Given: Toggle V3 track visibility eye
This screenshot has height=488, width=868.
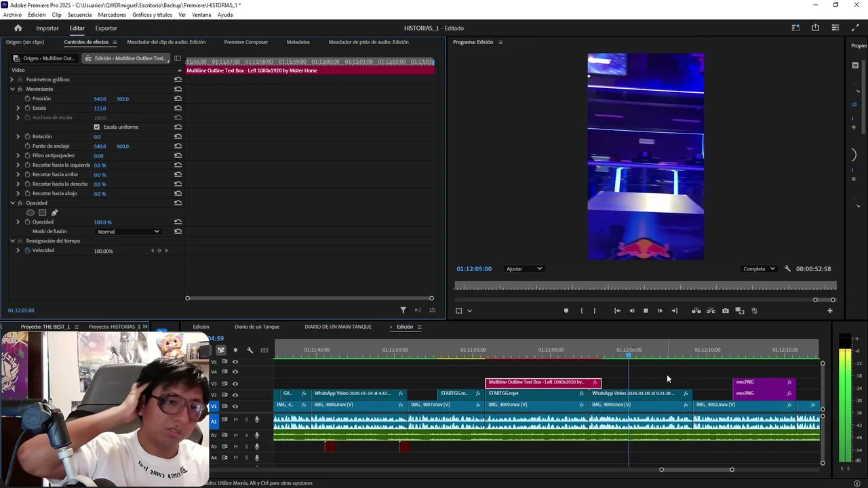Looking at the screenshot, I should (235, 383).
